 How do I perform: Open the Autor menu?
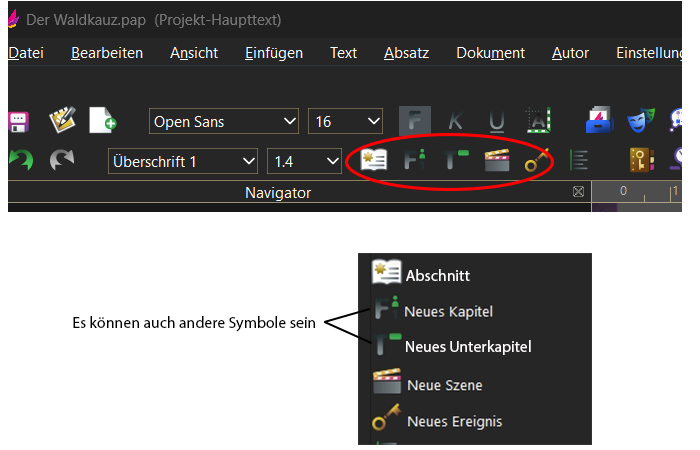click(x=570, y=53)
